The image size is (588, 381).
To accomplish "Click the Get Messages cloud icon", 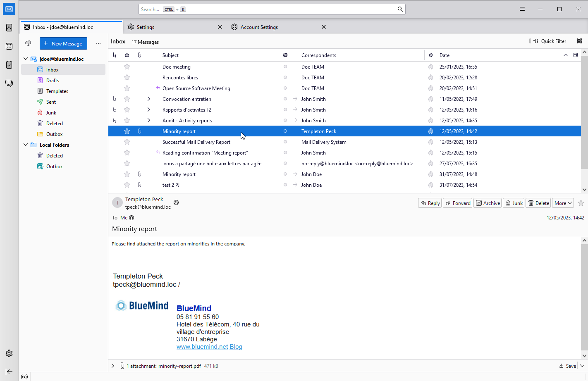I will pyautogui.click(x=28, y=43).
